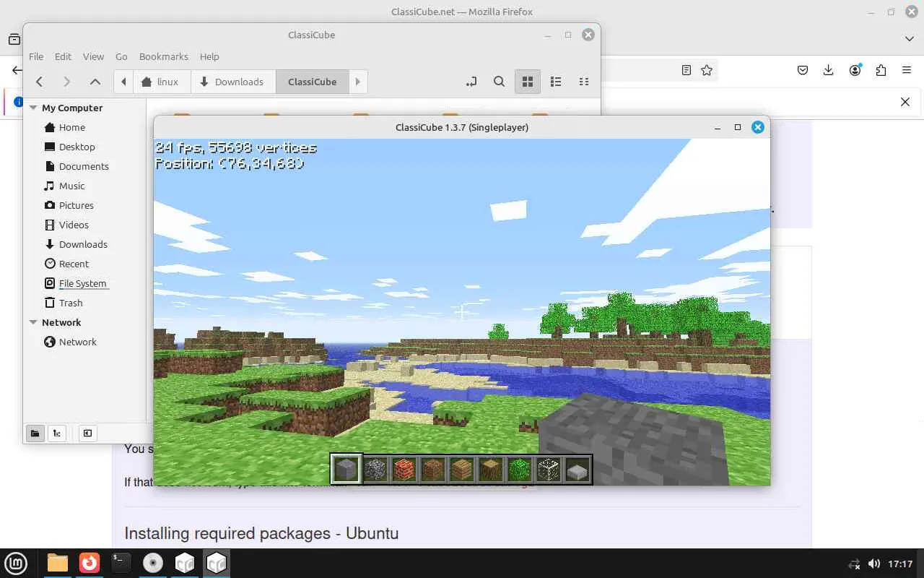The image size is (924, 578).
Task: Open the Help menu
Action: pos(209,56)
